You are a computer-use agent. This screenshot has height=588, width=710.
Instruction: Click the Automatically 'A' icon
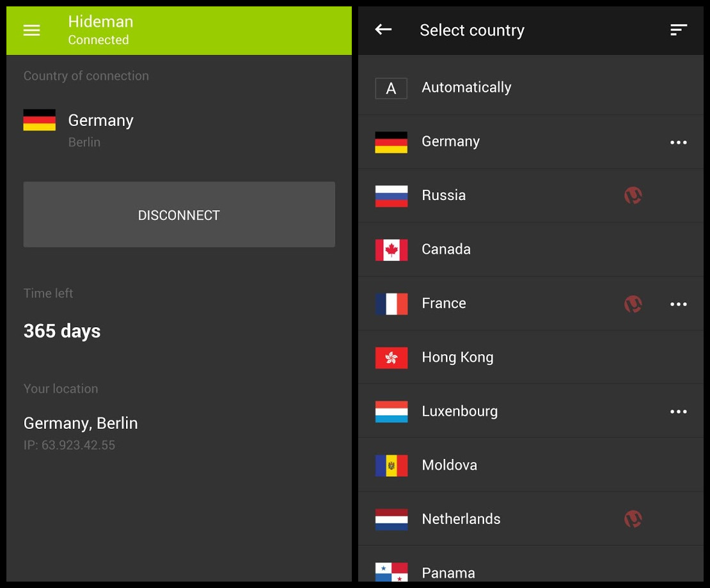click(x=391, y=88)
